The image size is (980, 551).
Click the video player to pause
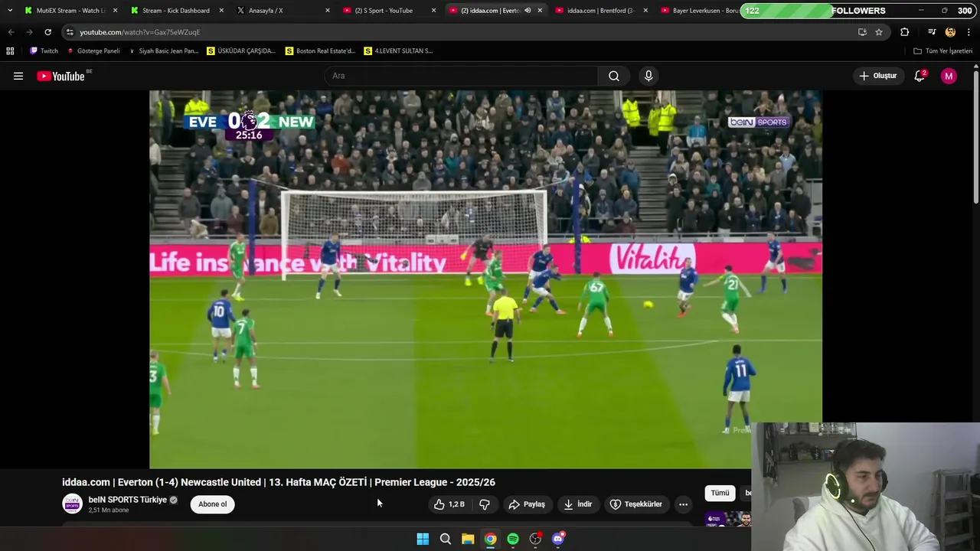pyautogui.click(x=485, y=279)
